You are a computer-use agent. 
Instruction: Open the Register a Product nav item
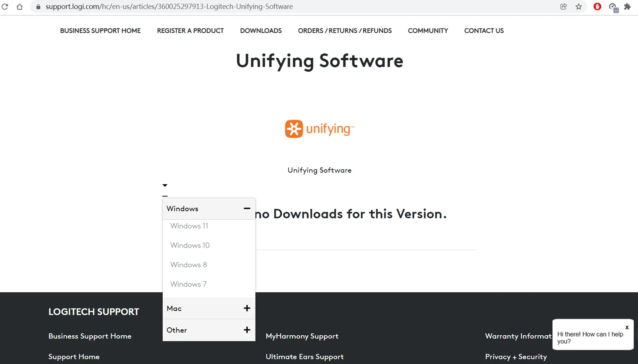click(x=190, y=31)
